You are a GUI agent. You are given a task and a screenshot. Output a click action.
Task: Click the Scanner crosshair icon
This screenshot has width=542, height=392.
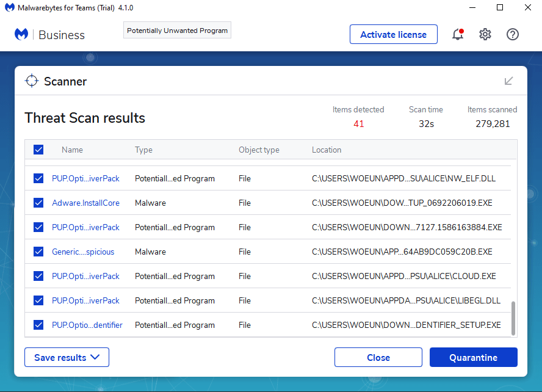32,81
